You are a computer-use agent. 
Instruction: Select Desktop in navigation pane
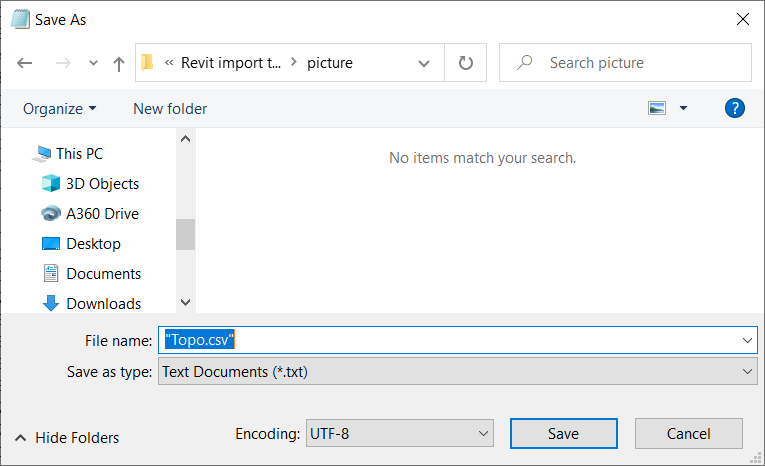tap(93, 244)
